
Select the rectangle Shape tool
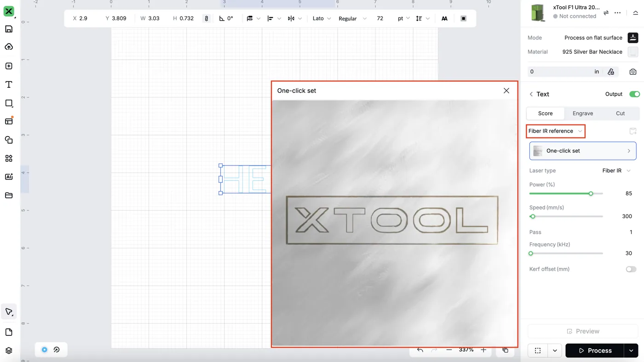9,103
